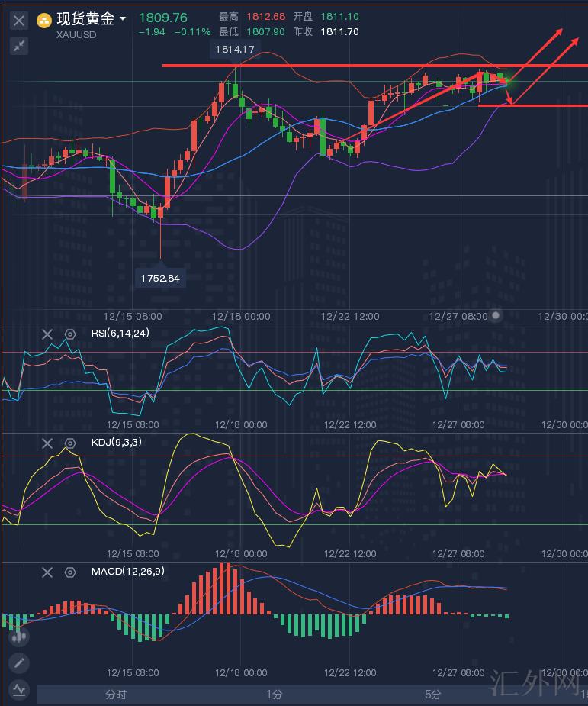Open MACD(12,26,9) settings gear
This screenshot has width=588, height=706.
tap(70, 572)
